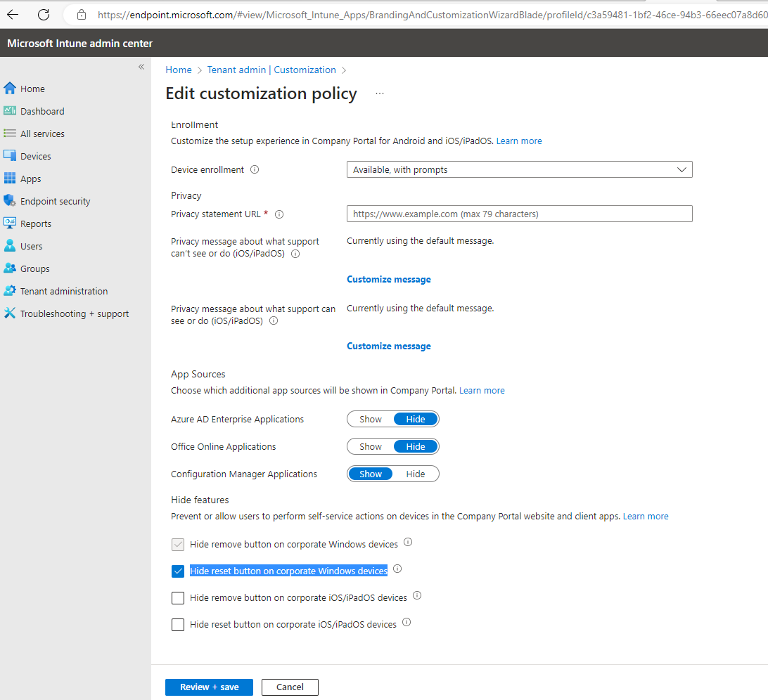
Task: Click the browser back arrow
Action: 13,15
